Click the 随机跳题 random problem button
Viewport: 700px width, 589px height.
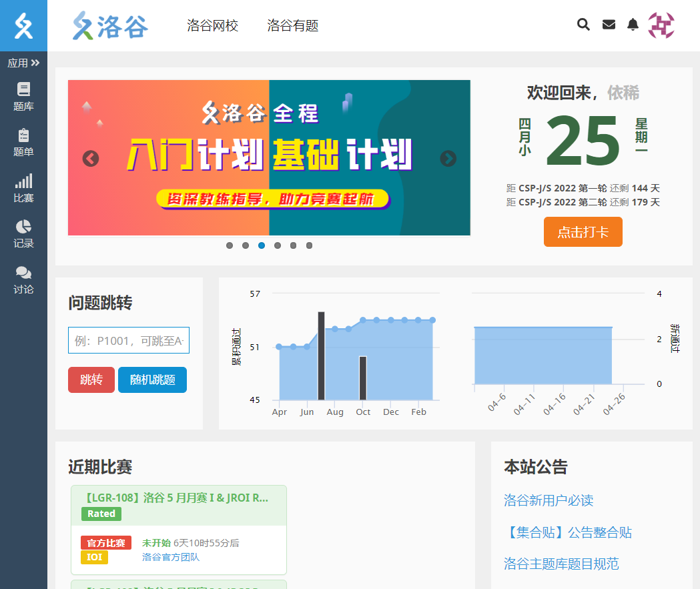click(152, 380)
